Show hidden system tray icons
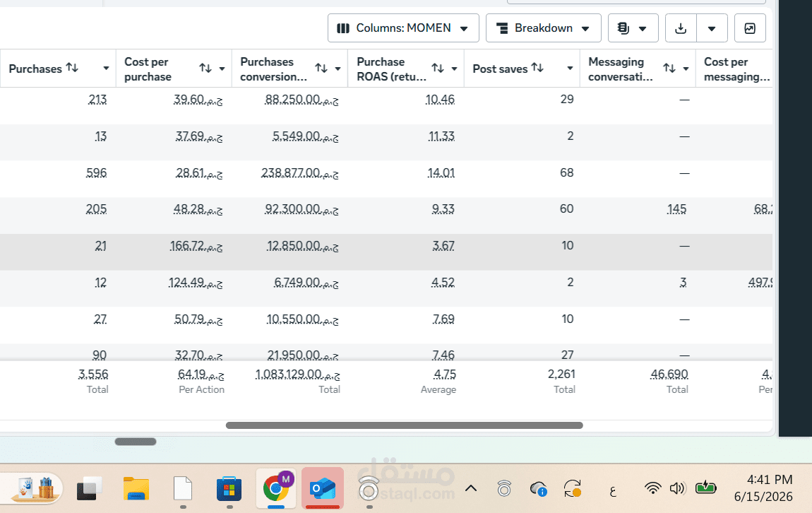812x513 pixels. (x=471, y=488)
